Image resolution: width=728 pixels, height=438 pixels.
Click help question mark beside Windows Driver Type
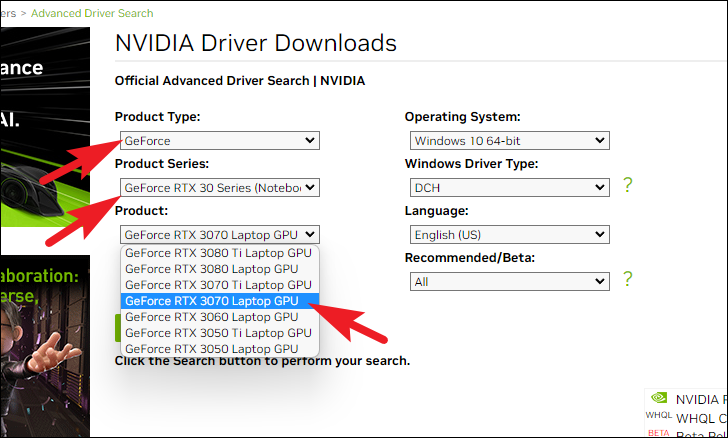point(628,185)
